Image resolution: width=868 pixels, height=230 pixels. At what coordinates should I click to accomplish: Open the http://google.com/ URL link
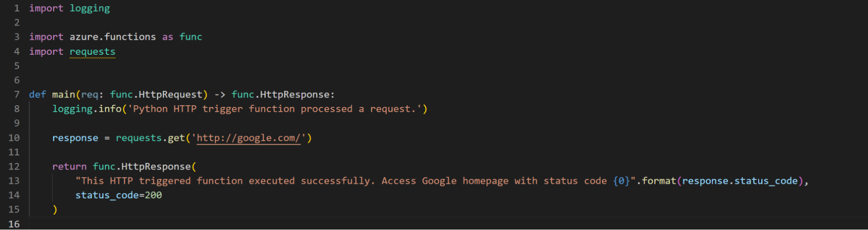248,138
